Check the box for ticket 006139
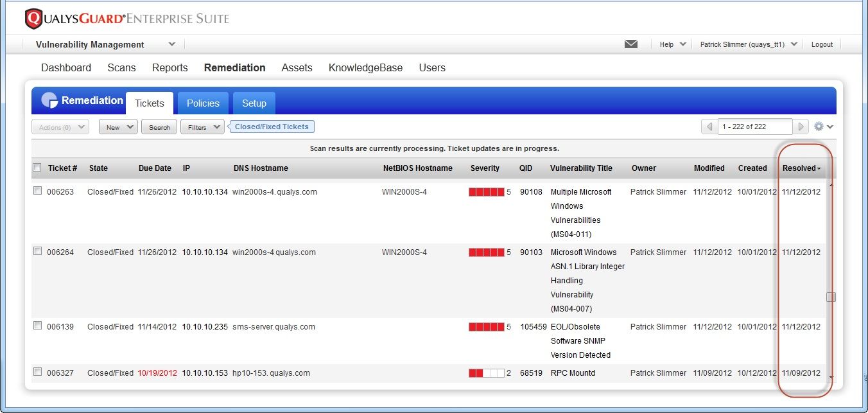The height and width of the screenshot is (413, 868). [37, 326]
